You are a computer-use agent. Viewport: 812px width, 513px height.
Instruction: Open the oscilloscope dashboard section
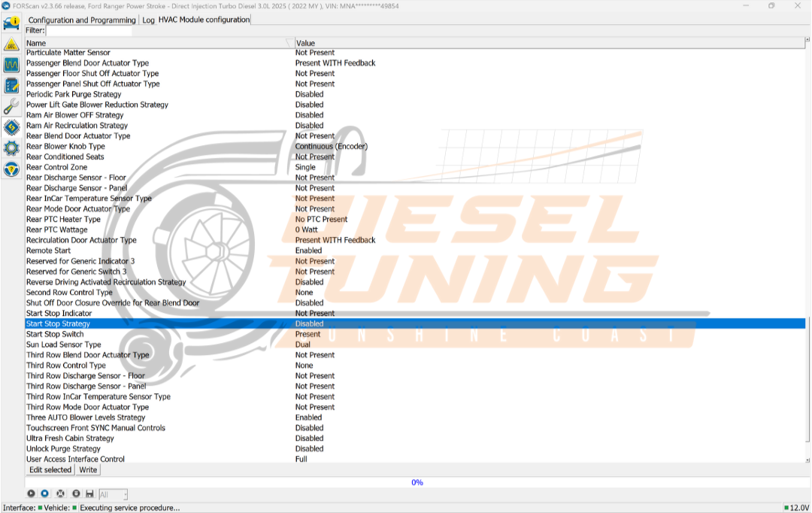pos(11,65)
